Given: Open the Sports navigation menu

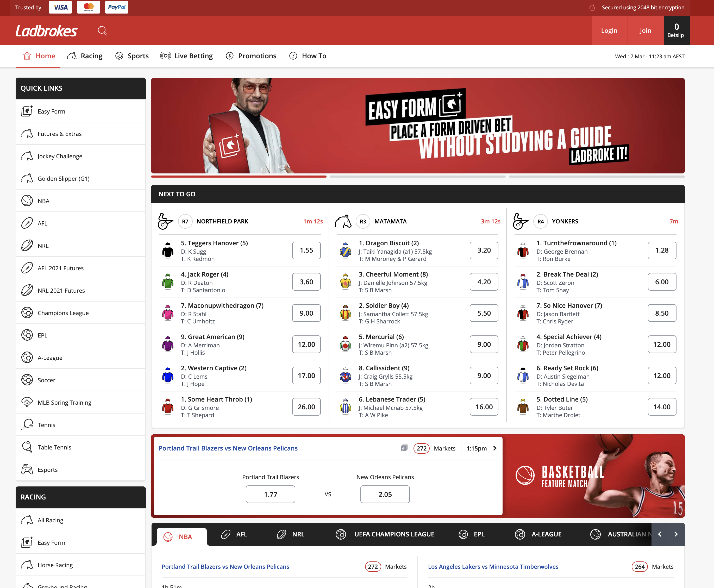Looking at the screenshot, I should (132, 56).
